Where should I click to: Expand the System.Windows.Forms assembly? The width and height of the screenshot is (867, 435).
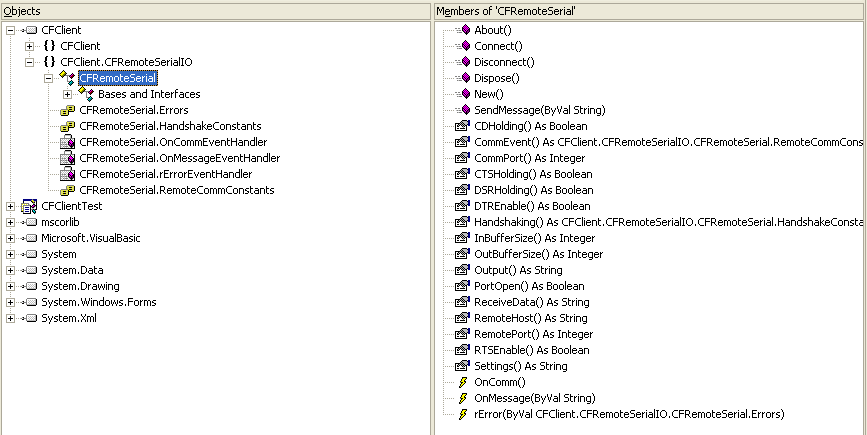[x=10, y=302]
